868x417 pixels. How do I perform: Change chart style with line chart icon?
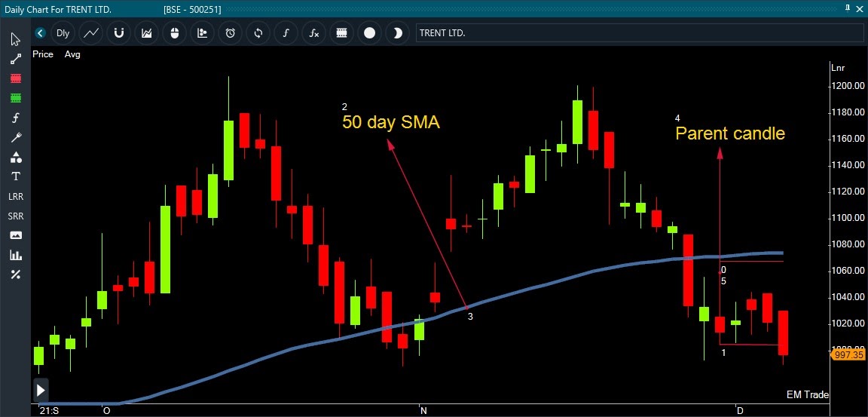tap(90, 33)
